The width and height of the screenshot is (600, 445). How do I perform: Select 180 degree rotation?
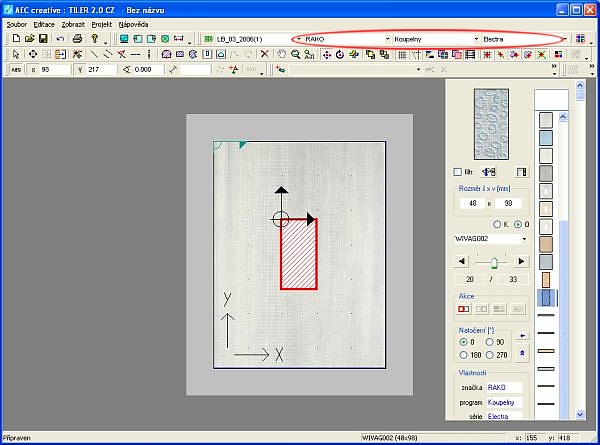pos(463,355)
